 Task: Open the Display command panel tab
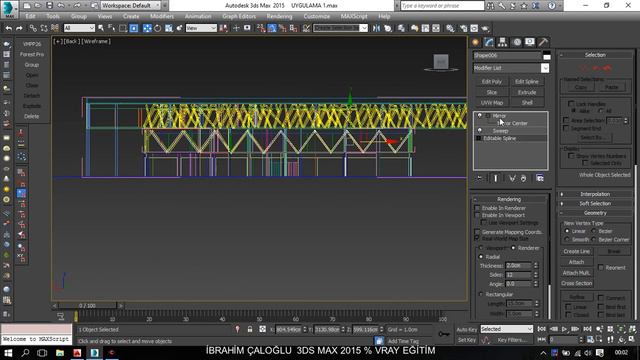[530, 42]
